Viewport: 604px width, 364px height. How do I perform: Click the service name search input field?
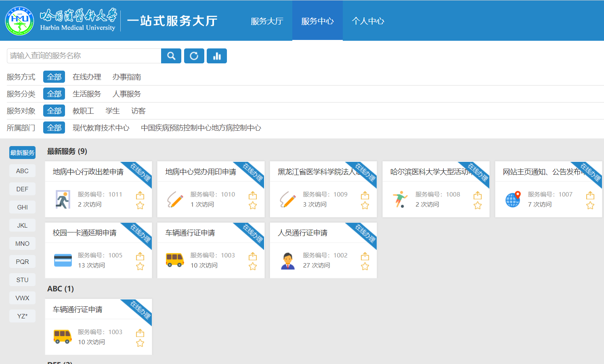pyautogui.click(x=84, y=56)
